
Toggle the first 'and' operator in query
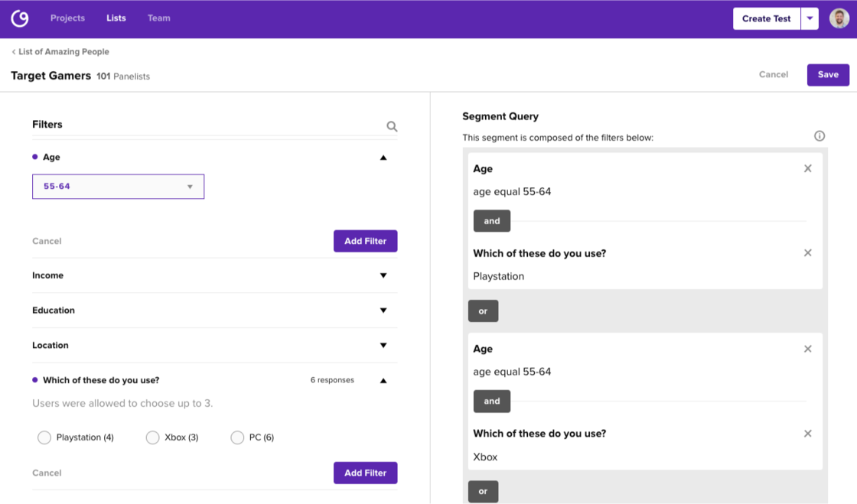tap(492, 221)
